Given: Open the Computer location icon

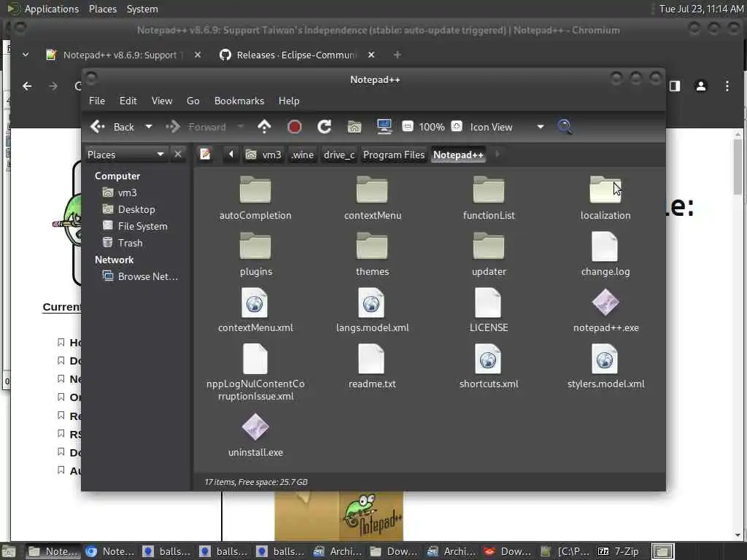Looking at the screenshot, I should (384, 127).
